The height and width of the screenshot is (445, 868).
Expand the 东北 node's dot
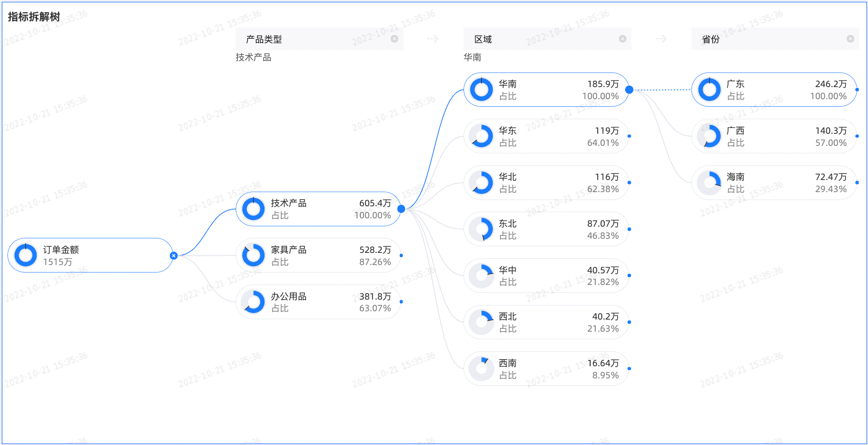click(629, 229)
